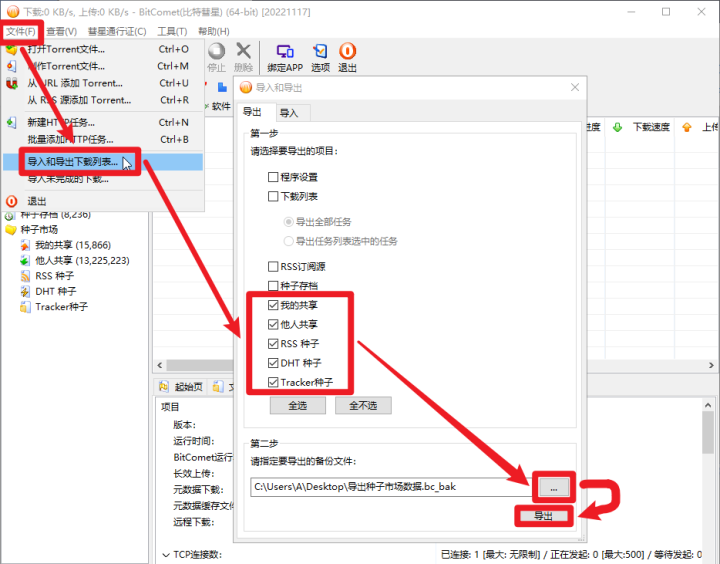Click the RSS 种子 feed icon
This screenshot has height=564, width=720.
(25, 276)
